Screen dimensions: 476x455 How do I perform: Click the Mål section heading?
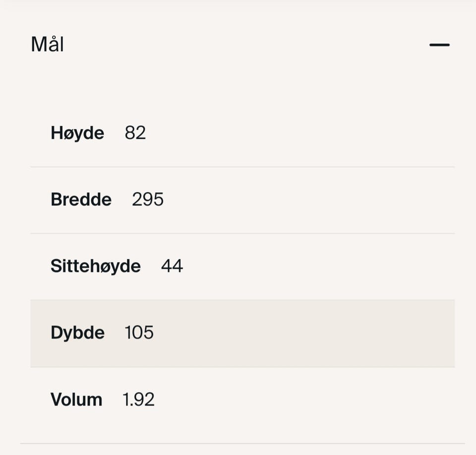pyautogui.click(x=48, y=44)
